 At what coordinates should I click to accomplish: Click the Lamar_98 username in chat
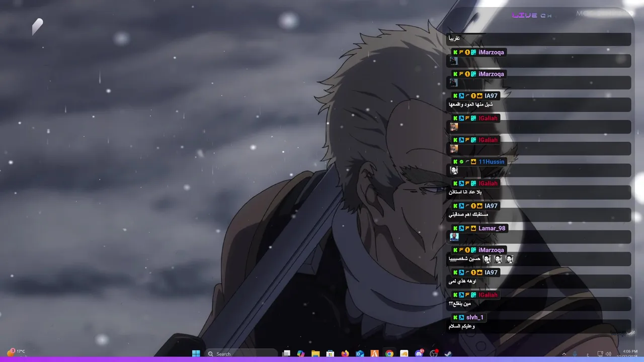[x=492, y=228]
